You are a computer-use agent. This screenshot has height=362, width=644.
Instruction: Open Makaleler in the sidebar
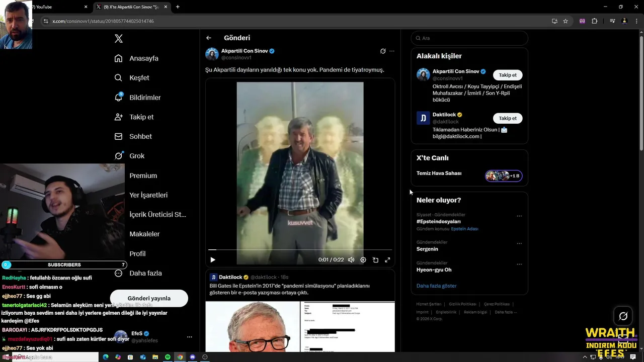point(144,234)
